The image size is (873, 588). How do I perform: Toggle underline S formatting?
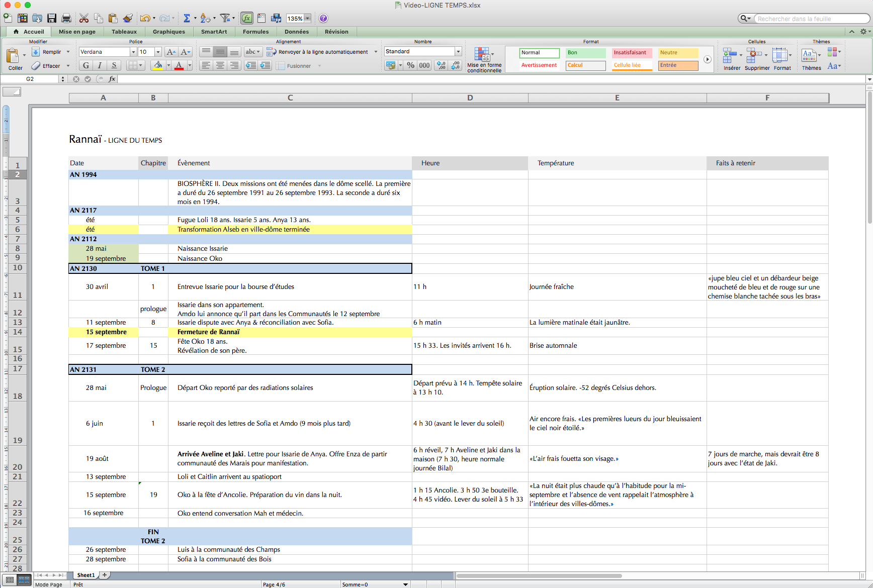(x=114, y=65)
